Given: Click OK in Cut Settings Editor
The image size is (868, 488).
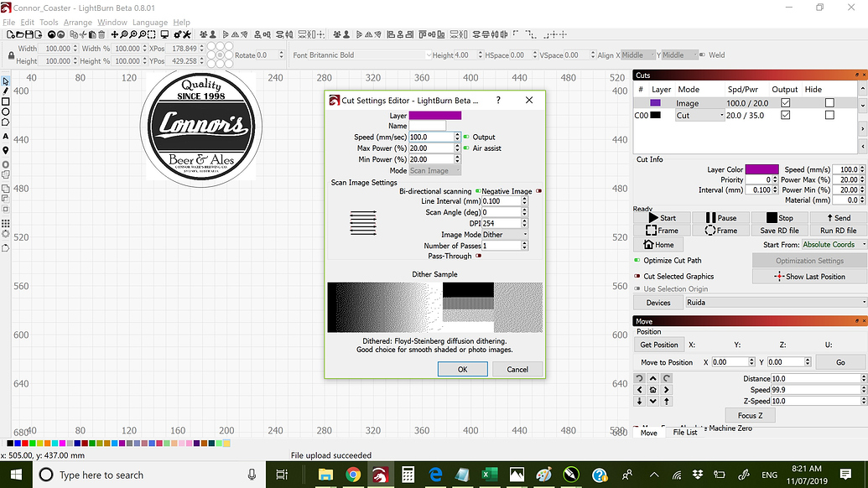Looking at the screenshot, I should pos(463,370).
